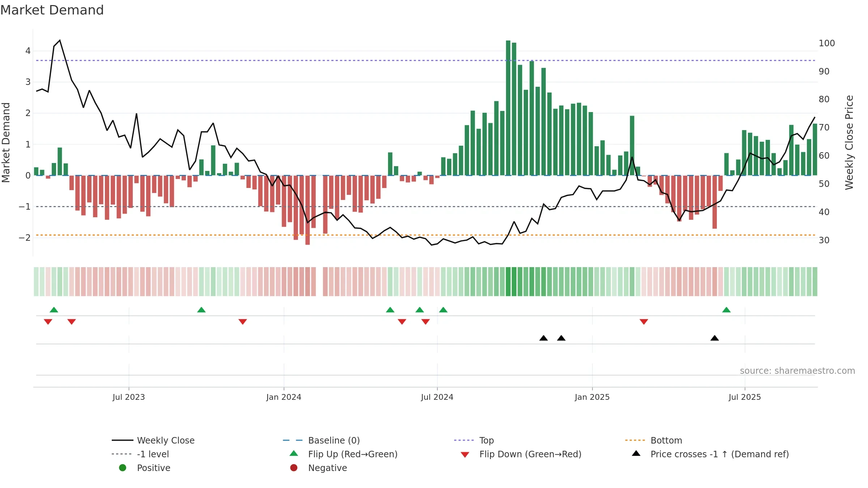
Task: Click the Top legend label
Action: coord(486,440)
